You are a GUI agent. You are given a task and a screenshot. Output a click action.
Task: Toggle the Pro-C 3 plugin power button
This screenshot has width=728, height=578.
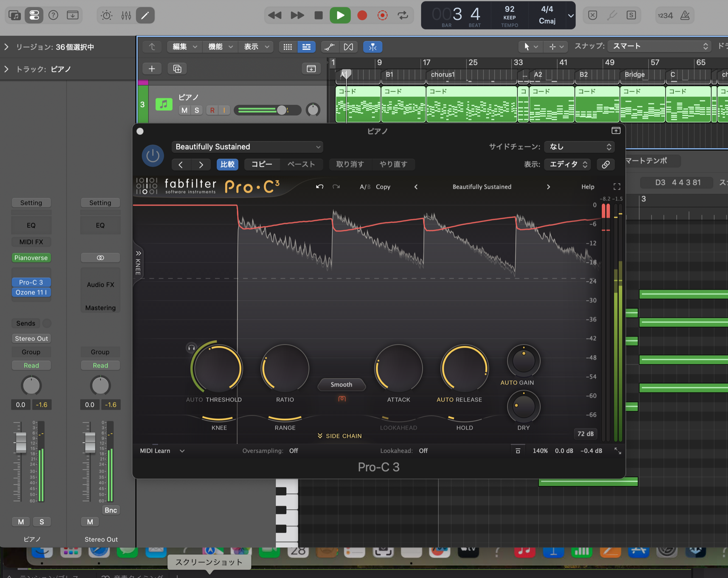[152, 155]
